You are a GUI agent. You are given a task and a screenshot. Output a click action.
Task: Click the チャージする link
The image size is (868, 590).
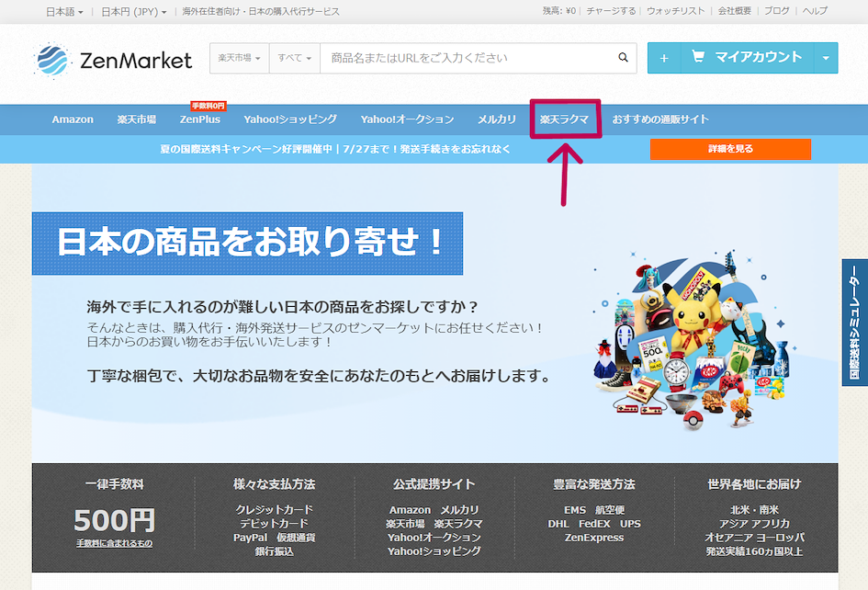(x=611, y=11)
